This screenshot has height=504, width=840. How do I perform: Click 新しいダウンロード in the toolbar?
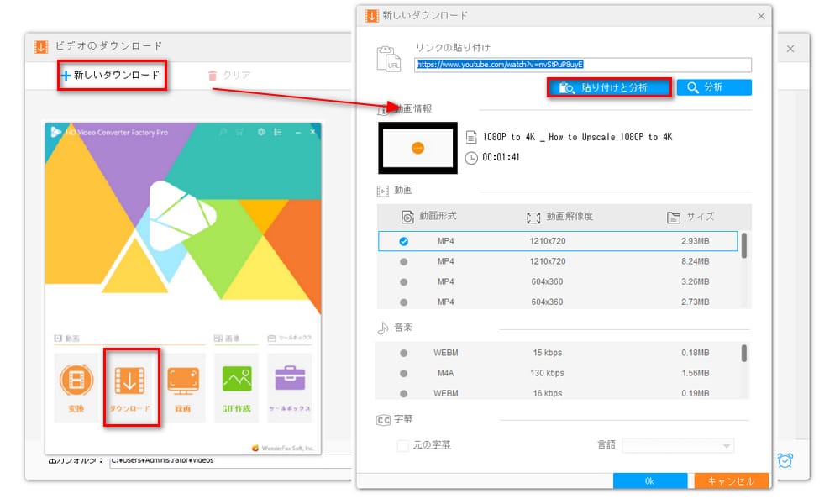click(110, 76)
